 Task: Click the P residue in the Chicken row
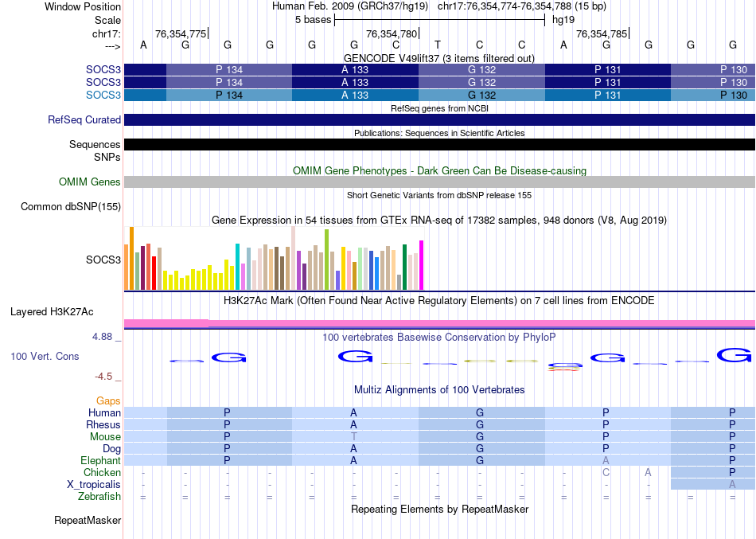(732, 472)
